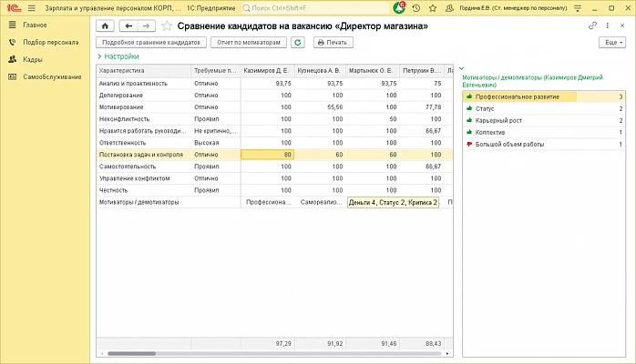Select Профессиональное развитие motivator row
This screenshot has width=636, height=364.
point(544,96)
